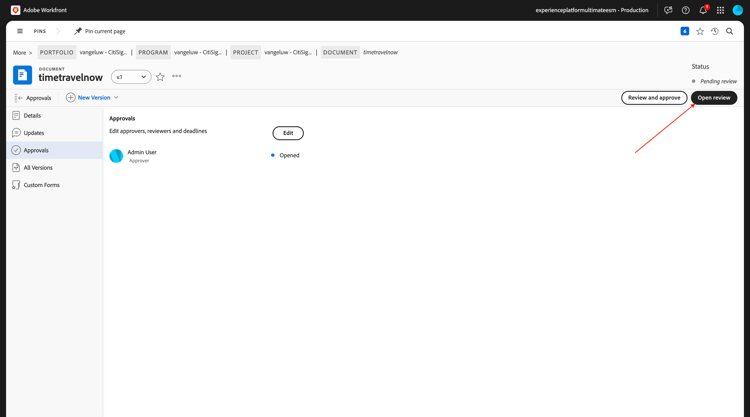This screenshot has width=750, height=417.
Task: Click the Edit approvers button
Action: click(288, 133)
